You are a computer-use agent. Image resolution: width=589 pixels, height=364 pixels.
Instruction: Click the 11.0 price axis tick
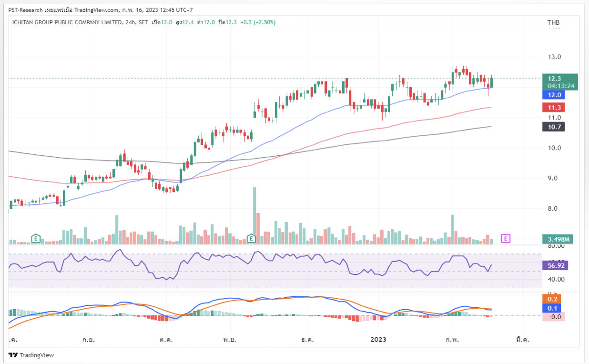(554, 117)
